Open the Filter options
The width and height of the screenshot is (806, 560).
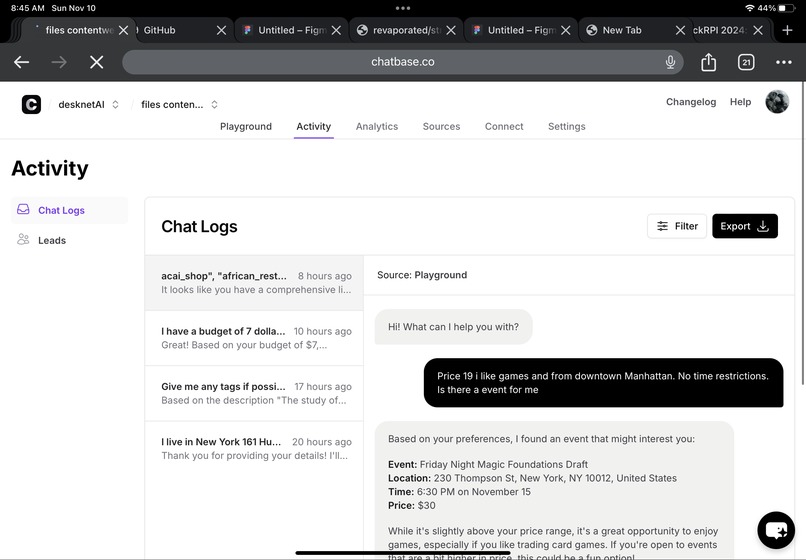point(677,226)
